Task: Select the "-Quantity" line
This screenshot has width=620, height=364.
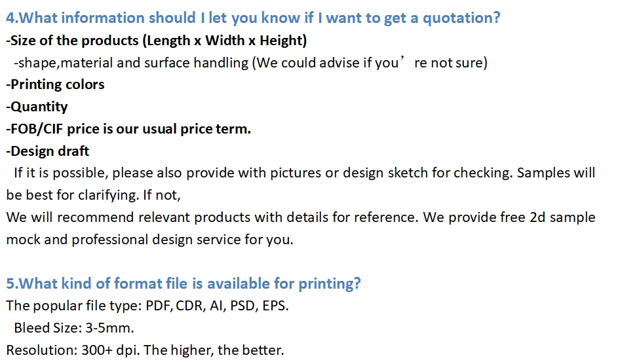Action: pyautogui.click(x=37, y=107)
